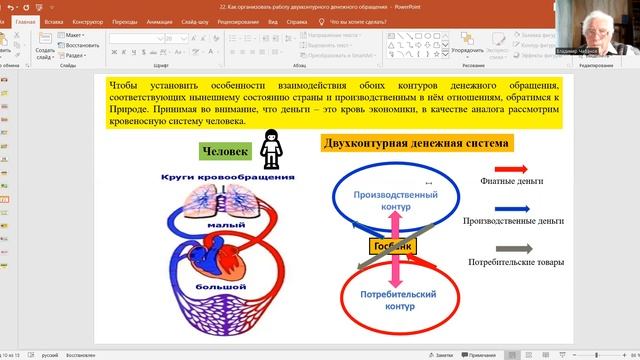Viewport: 640px width, 360px height.
Task: Open the Рецензирование ribbon tab
Action: pos(238,22)
